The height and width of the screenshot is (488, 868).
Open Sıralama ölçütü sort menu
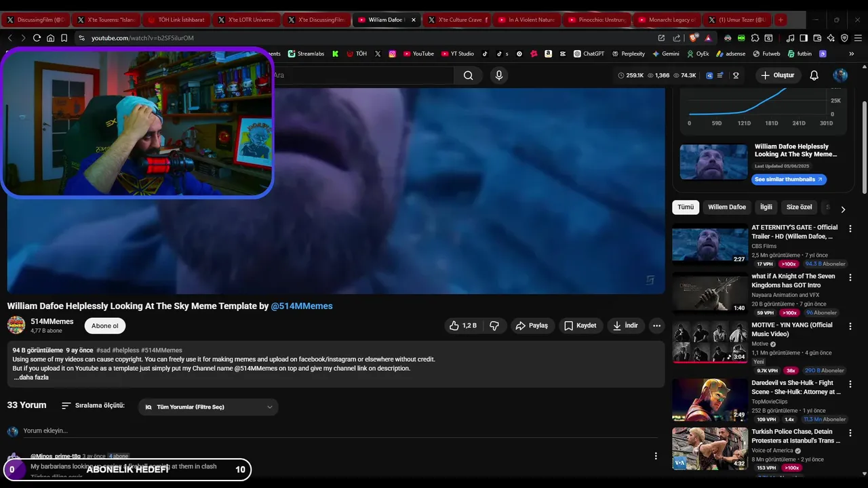point(93,405)
